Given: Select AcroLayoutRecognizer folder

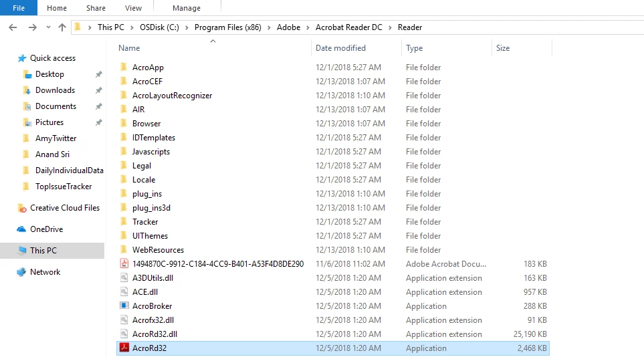Looking at the screenshot, I should point(172,96).
